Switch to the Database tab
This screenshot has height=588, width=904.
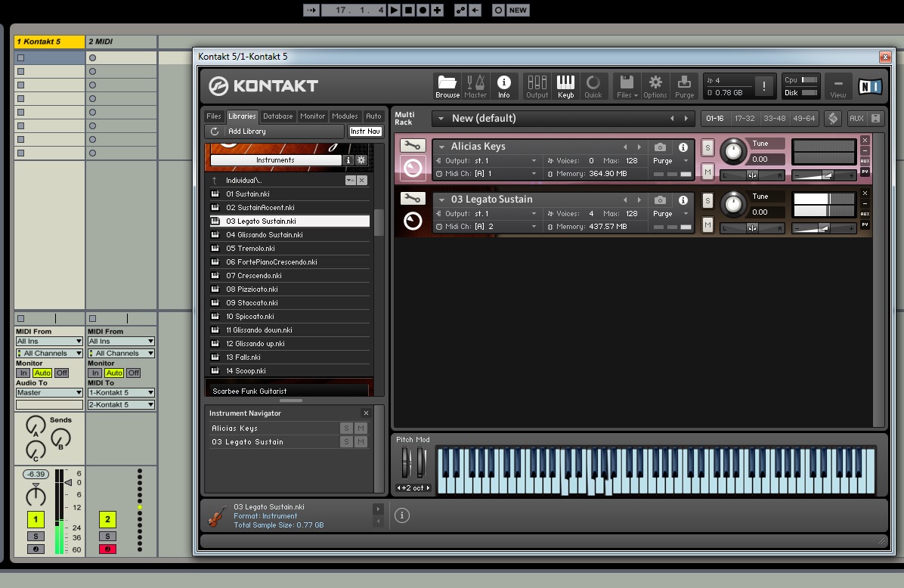point(278,116)
